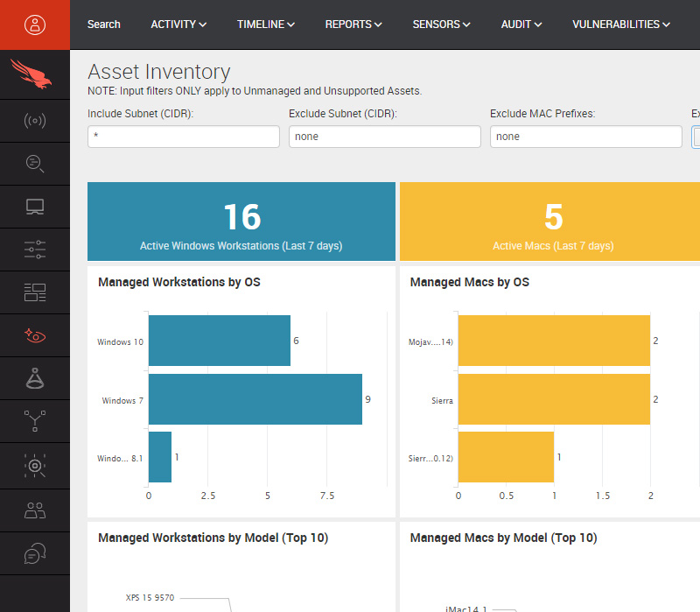Click the Windows 7 bar in chart

coord(255,400)
